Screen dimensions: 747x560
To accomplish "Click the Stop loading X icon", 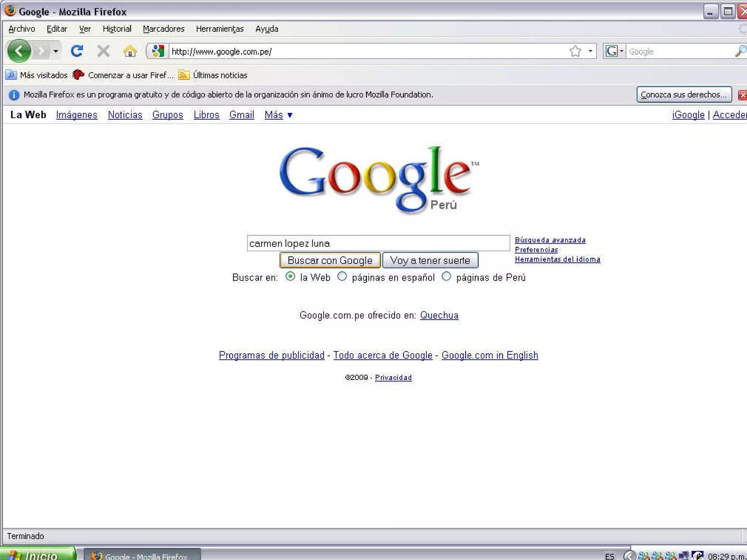I will click(x=104, y=51).
